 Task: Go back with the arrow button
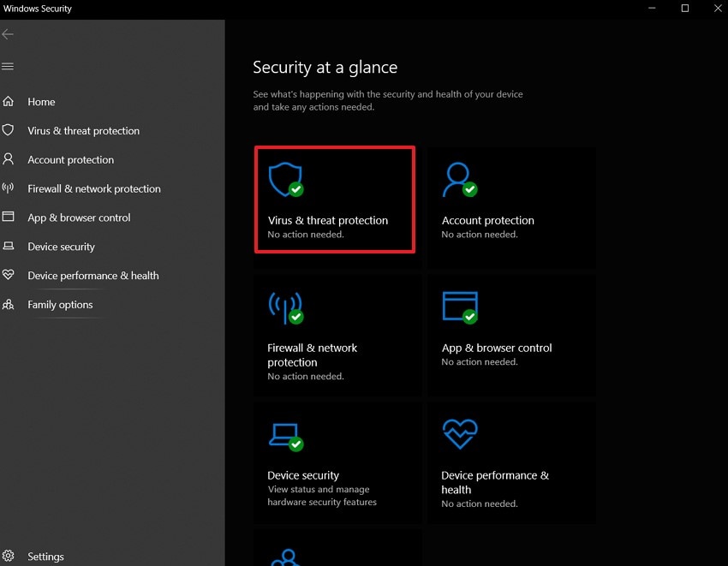[x=9, y=34]
